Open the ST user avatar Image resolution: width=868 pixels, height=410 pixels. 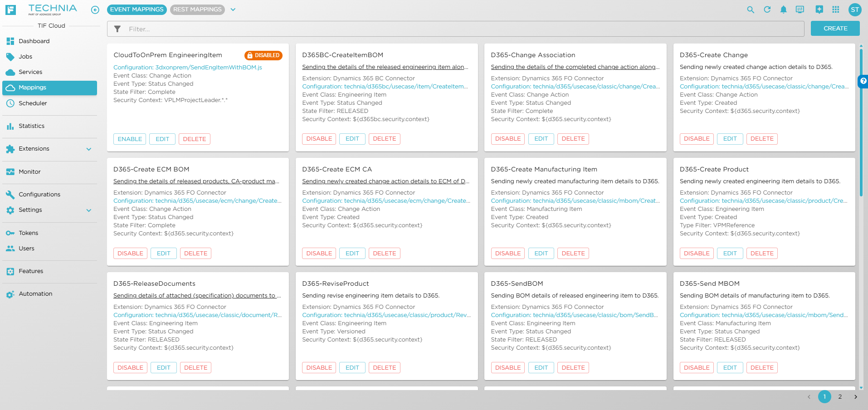point(854,10)
